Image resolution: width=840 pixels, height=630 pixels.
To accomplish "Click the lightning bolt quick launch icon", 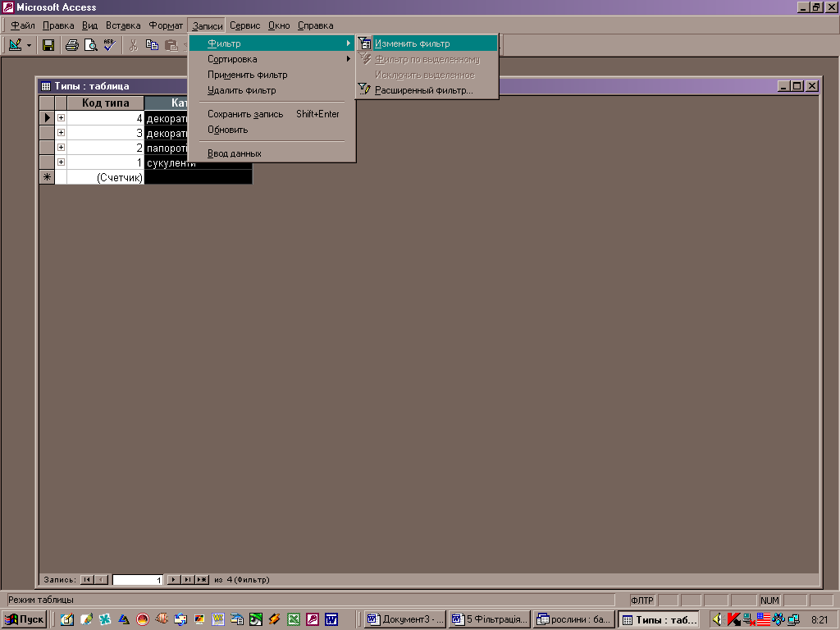I will click(x=274, y=620).
